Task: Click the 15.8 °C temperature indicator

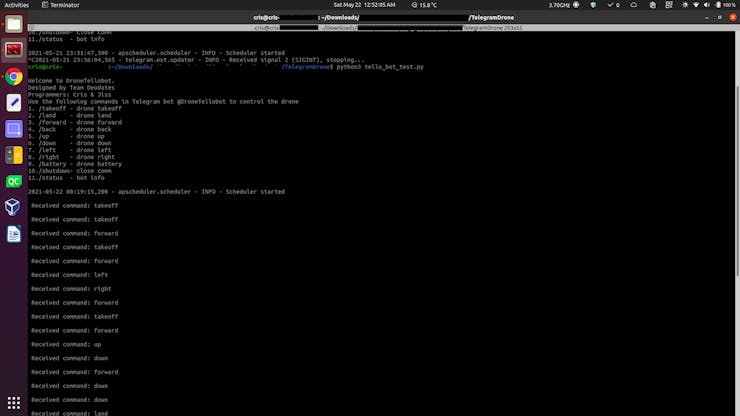Action: coord(424,5)
